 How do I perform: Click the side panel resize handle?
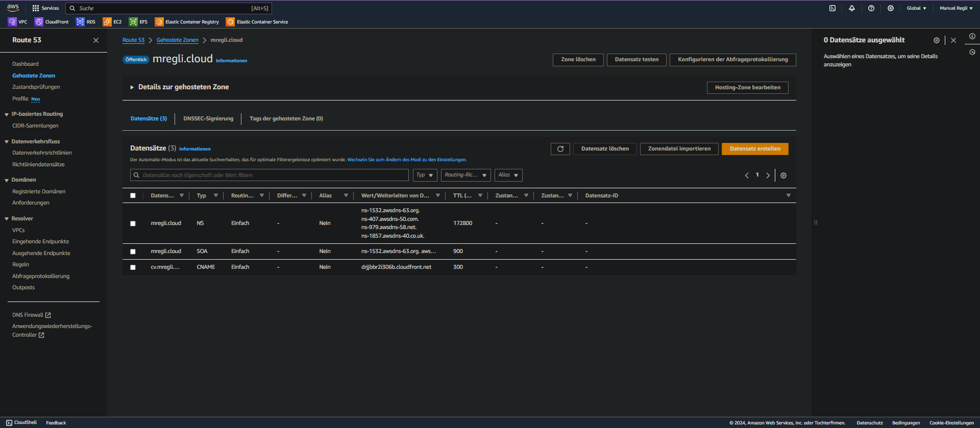pos(816,222)
